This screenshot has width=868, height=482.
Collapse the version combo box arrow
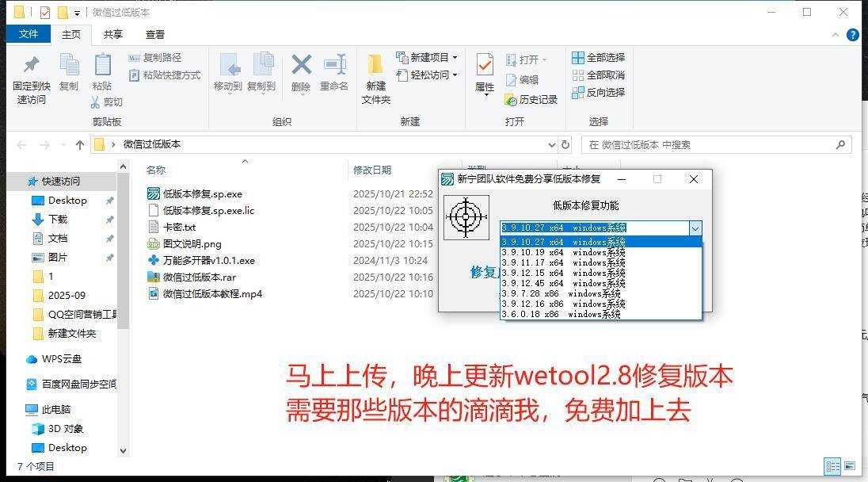[x=695, y=228]
